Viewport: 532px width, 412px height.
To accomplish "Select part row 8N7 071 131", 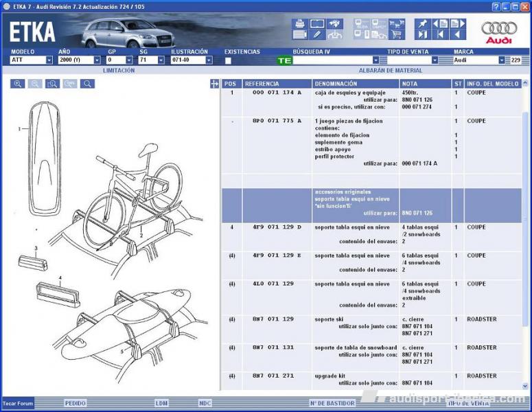I will click(x=371, y=357).
